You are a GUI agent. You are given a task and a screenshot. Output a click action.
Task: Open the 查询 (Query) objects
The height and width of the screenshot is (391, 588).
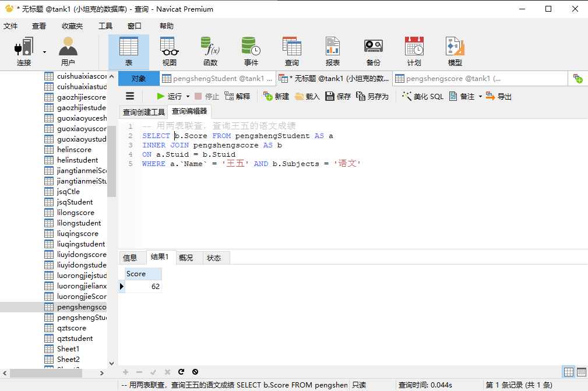(292, 52)
